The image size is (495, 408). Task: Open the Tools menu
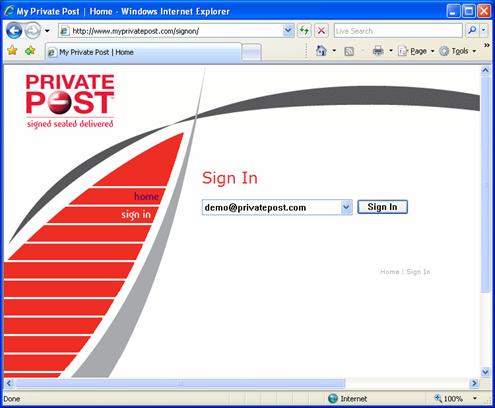458,51
